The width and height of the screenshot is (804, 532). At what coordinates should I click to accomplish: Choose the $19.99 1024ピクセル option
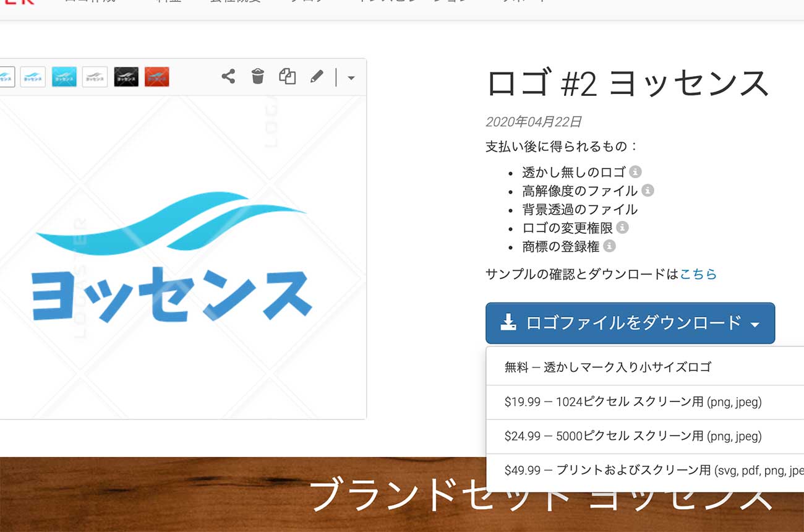(645, 402)
